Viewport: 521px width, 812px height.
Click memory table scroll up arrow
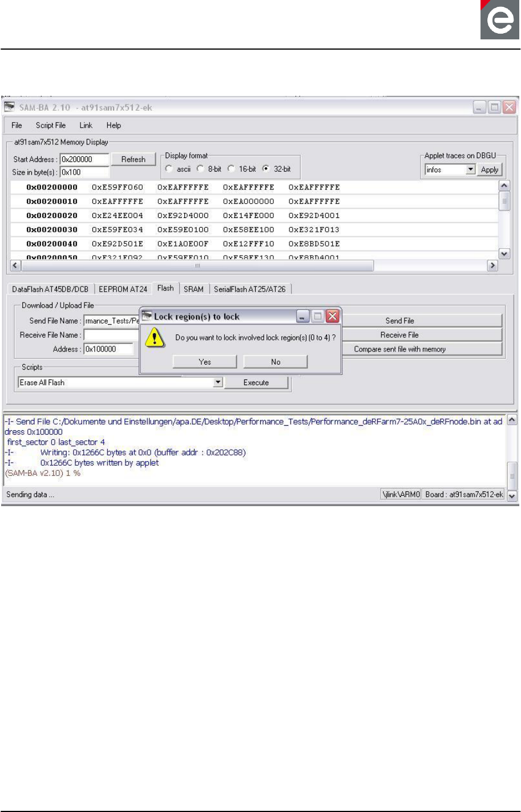tap(504, 186)
